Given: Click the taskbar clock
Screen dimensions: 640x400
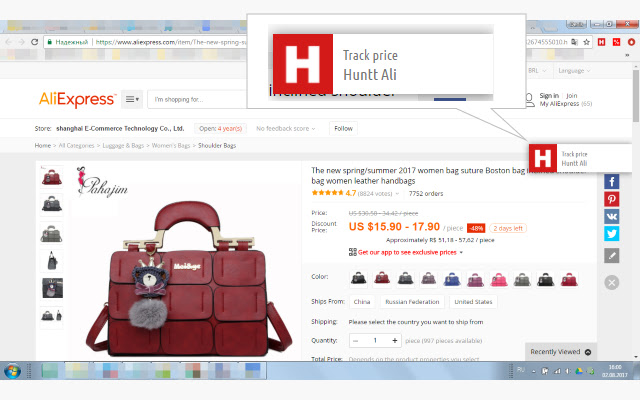Looking at the screenshot, I should tap(615, 371).
